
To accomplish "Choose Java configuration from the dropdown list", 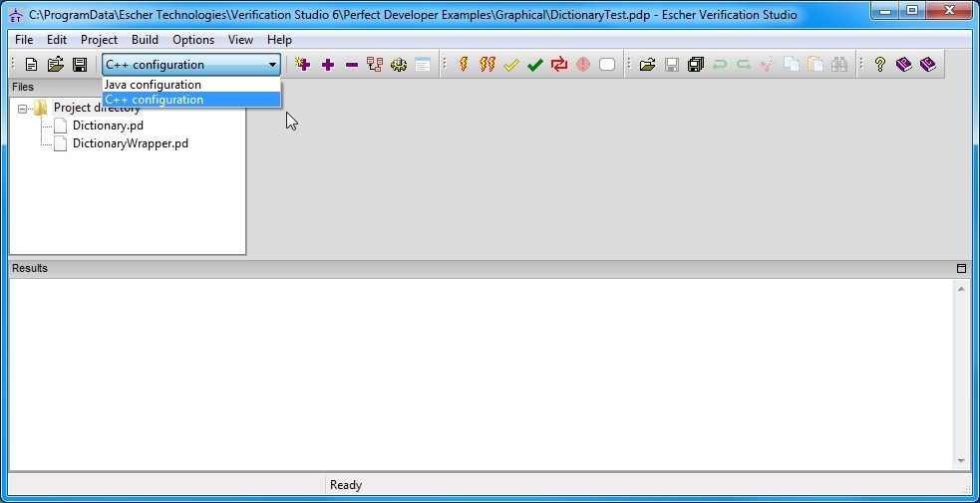I will pyautogui.click(x=191, y=85).
